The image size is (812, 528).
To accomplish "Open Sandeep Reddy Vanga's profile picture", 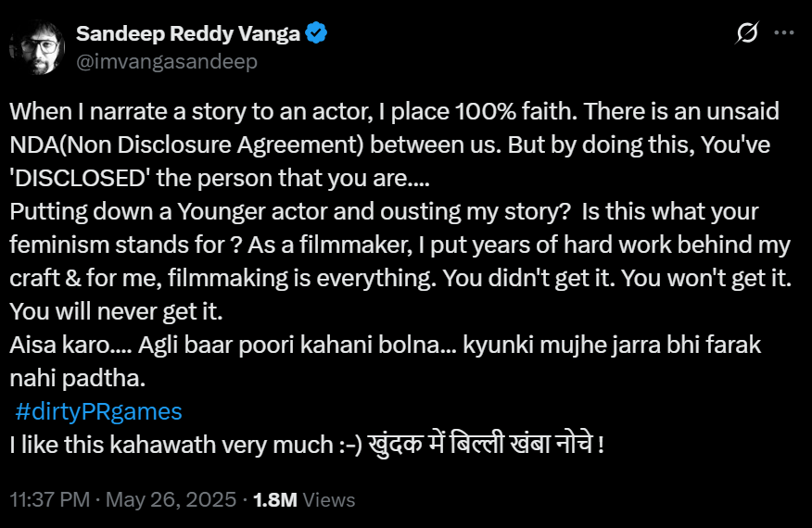I will (36, 48).
